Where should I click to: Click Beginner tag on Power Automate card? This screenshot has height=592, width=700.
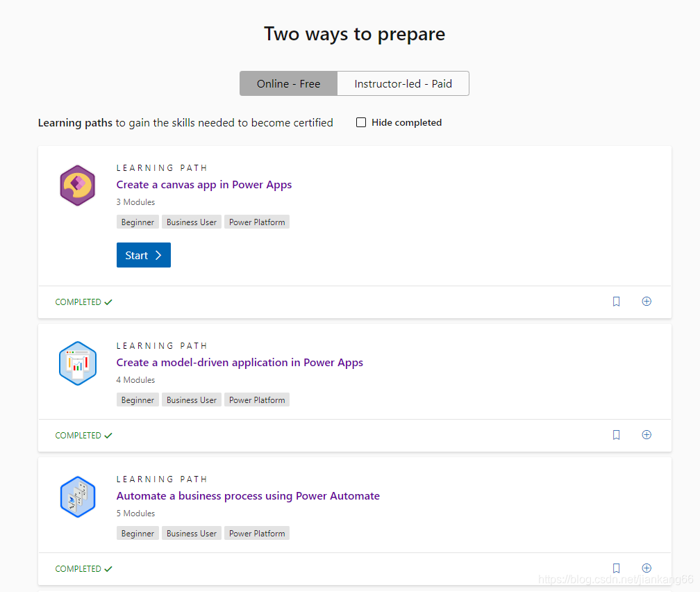click(137, 534)
